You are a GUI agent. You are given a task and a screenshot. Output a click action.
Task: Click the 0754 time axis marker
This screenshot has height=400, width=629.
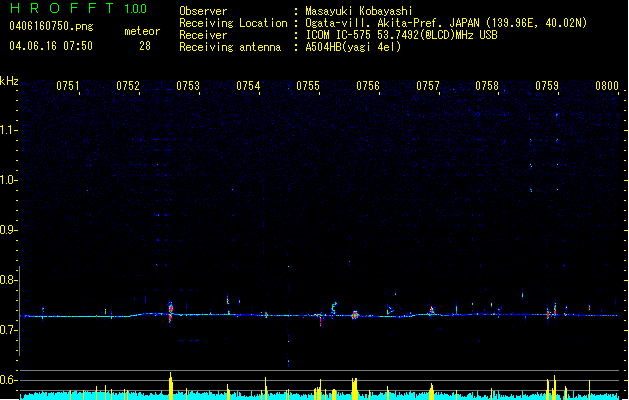pyautogui.click(x=248, y=86)
